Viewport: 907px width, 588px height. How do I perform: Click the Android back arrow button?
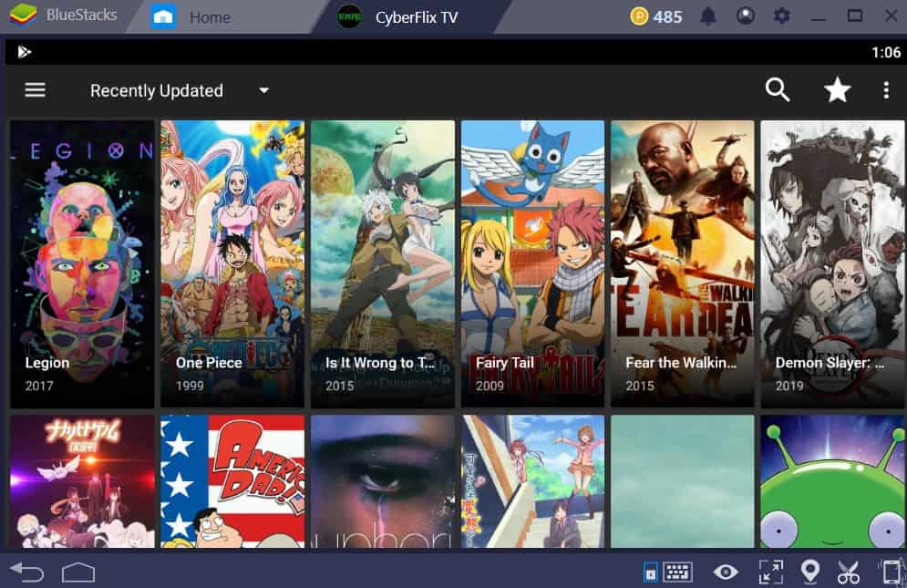coord(26,573)
